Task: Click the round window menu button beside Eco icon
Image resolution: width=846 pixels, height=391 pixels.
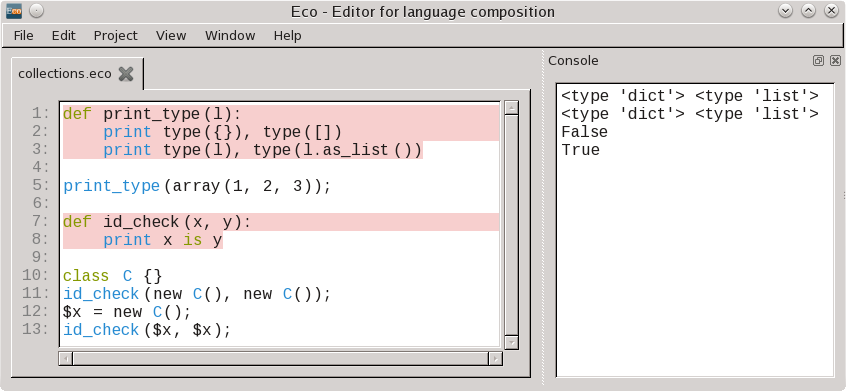Action: pyautogui.click(x=36, y=11)
